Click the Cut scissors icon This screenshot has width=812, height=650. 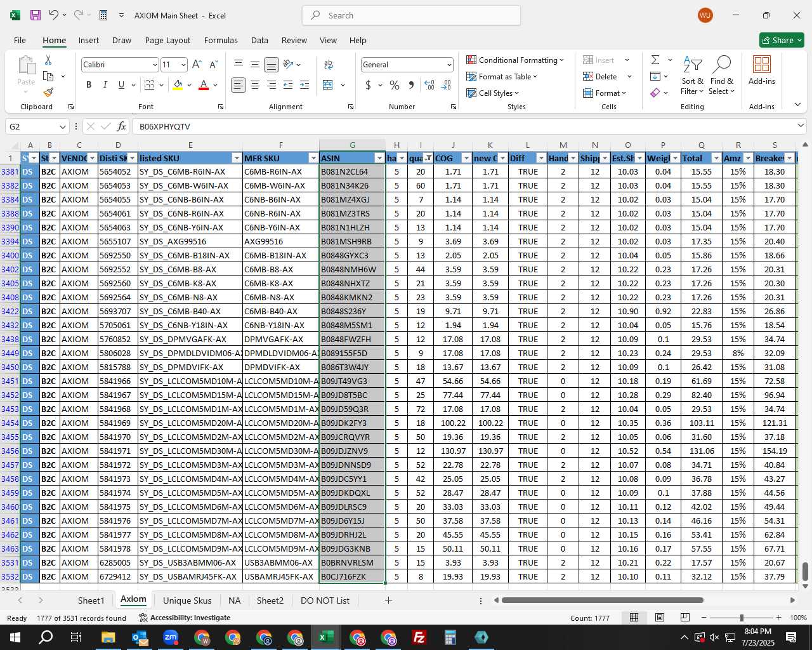[x=48, y=60]
